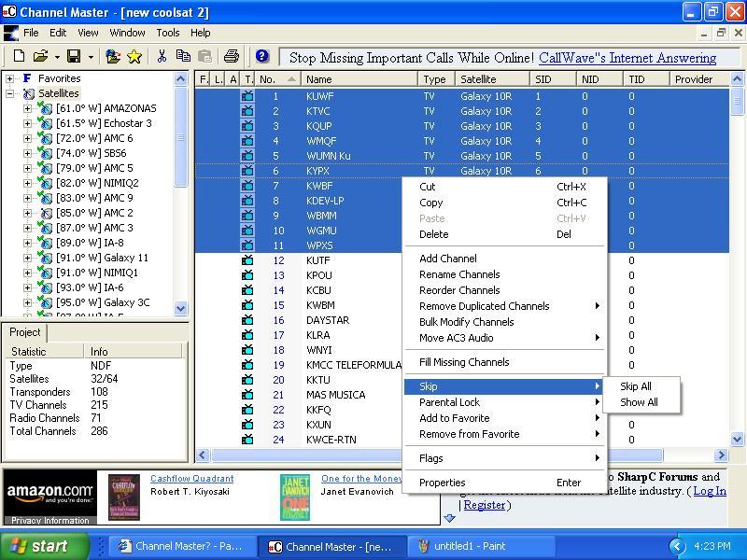747x560 pixels.
Task: Click the blue Help question mark icon
Action: coord(262,56)
